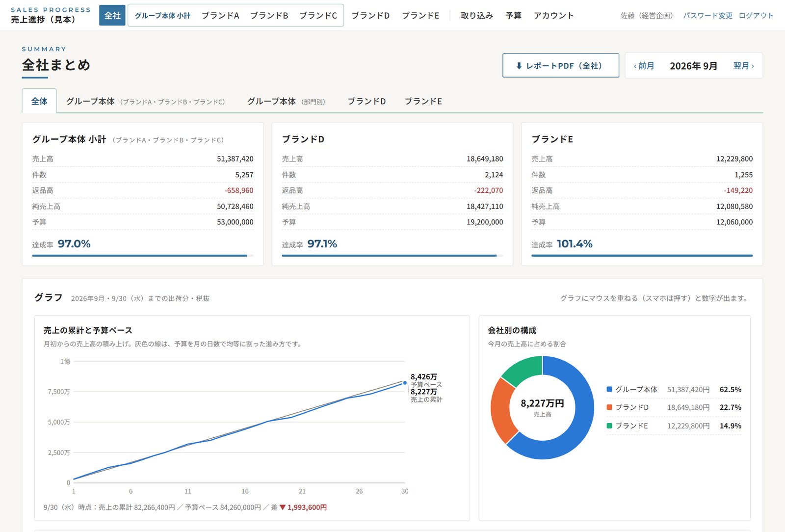Open ブランドE in top navigation bar
The width and height of the screenshot is (785, 532).
tap(420, 15)
